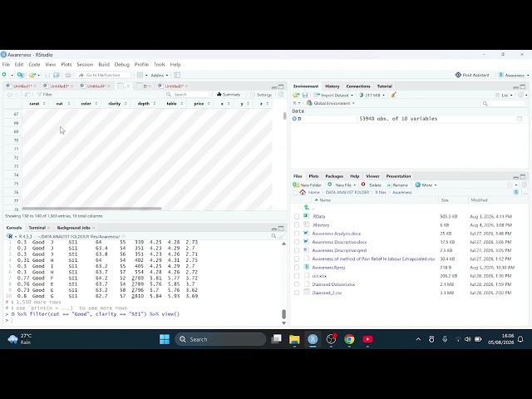Click the New Folder icon in Files pane
Image resolution: width=532 pixels, height=399 pixels.
(x=296, y=185)
